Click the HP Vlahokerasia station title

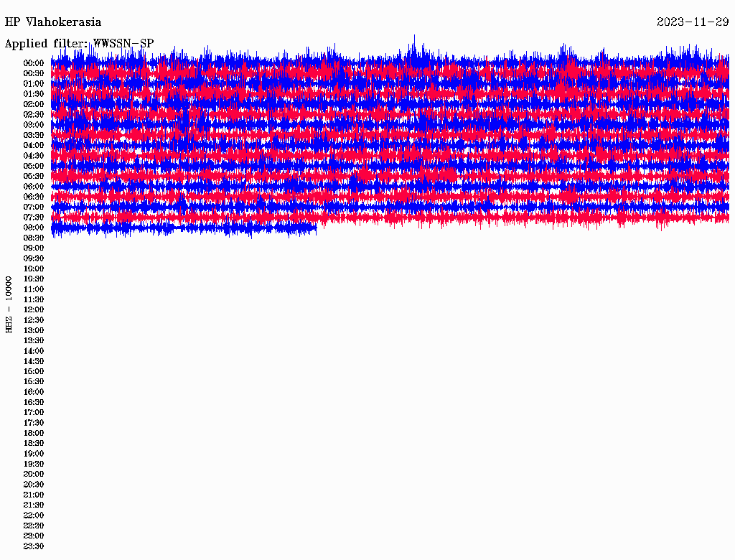pos(53,22)
